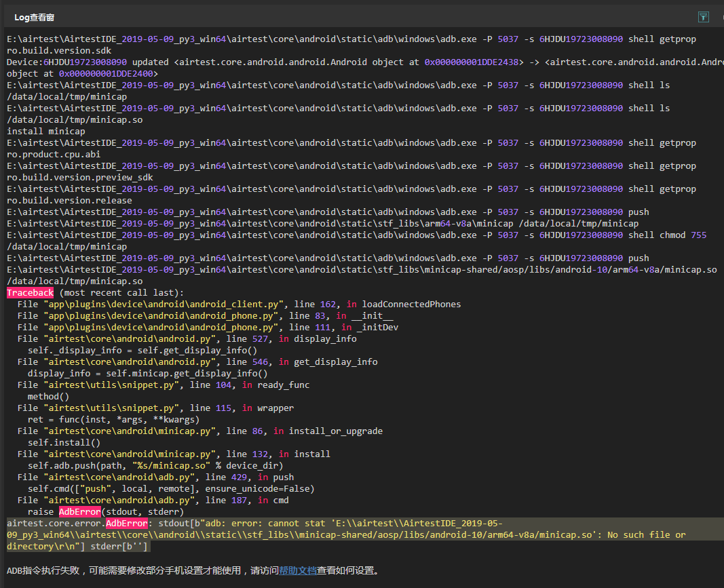The width and height of the screenshot is (724, 588).
Task: Click 'line 132' in the traceback
Action: 248,454
